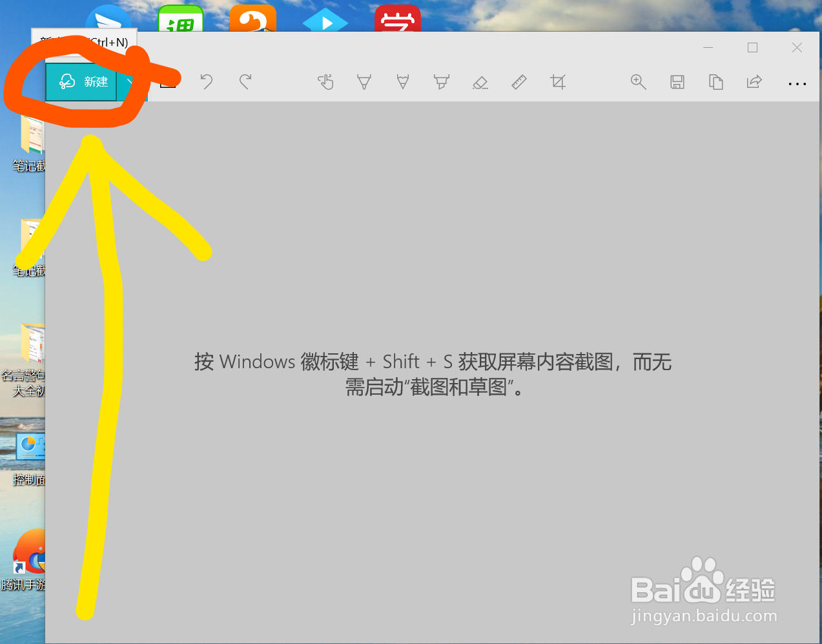Screen dimensions: 822x644
Task: Select the blue winged desktop icon
Action: pos(110,18)
